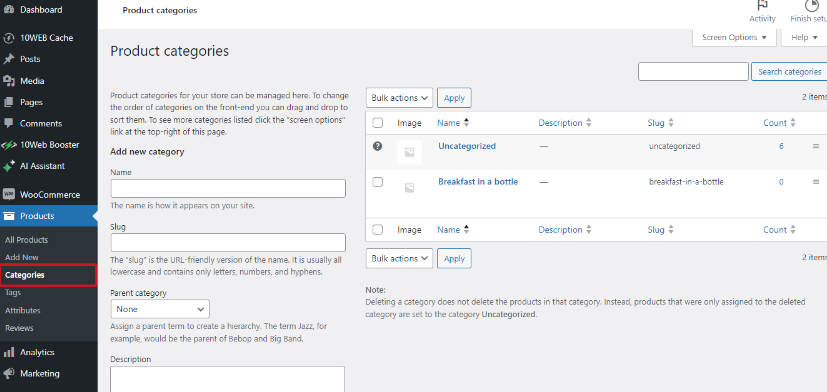Check the Breakfast in a bottle row checkbox
The width and height of the screenshot is (827, 392).
point(378,182)
